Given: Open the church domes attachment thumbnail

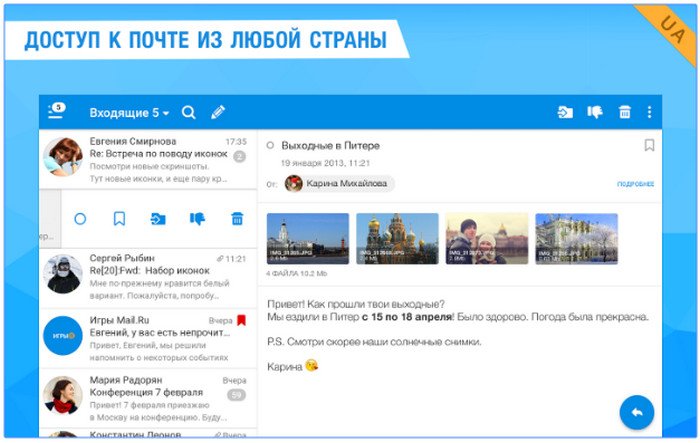Looking at the screenshot, I should click(397, 238).
